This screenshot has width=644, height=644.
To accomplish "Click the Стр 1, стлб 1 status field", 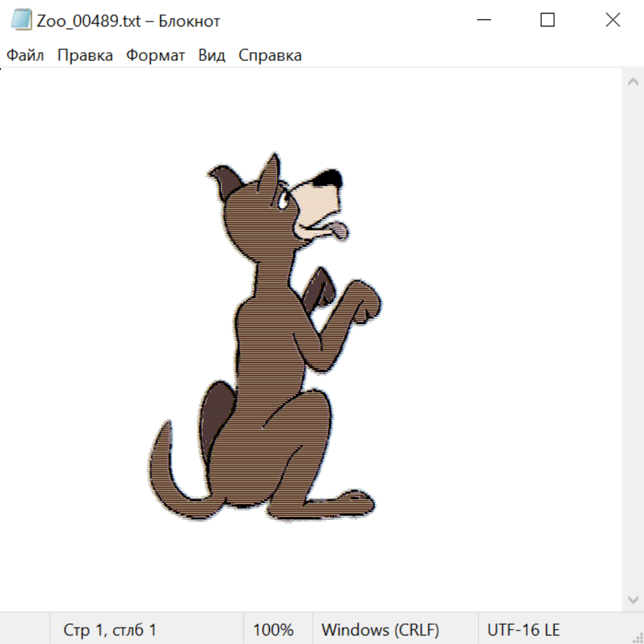I will point(109,630).
